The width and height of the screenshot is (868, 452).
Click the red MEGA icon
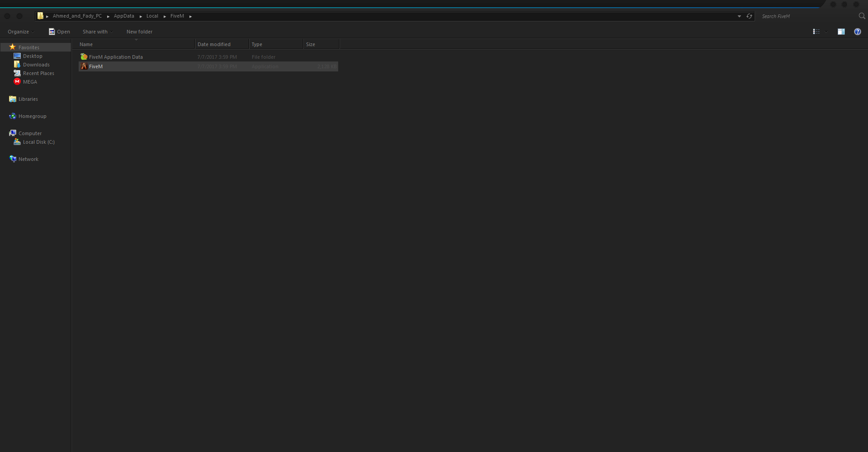pyautogui.click(x=17, y=82)
